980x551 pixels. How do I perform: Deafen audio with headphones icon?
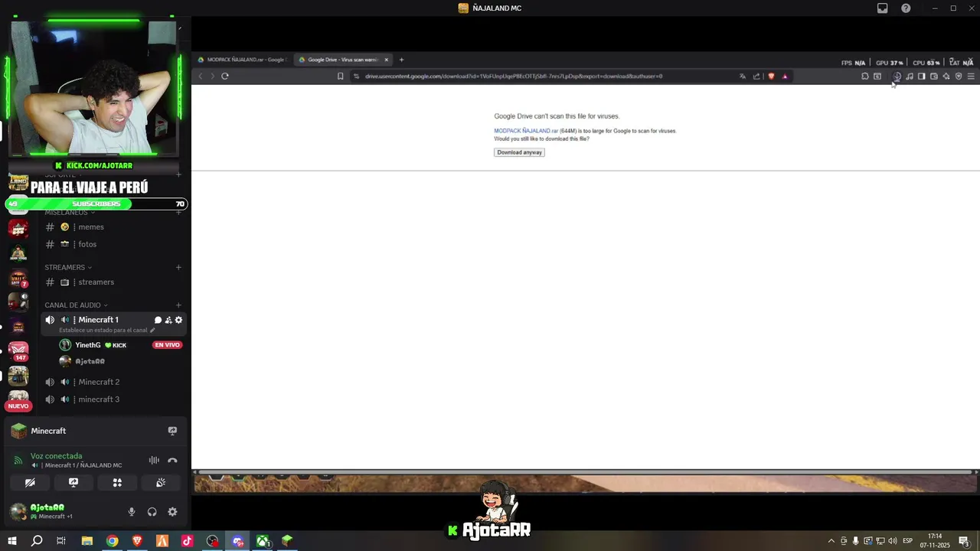152,512
